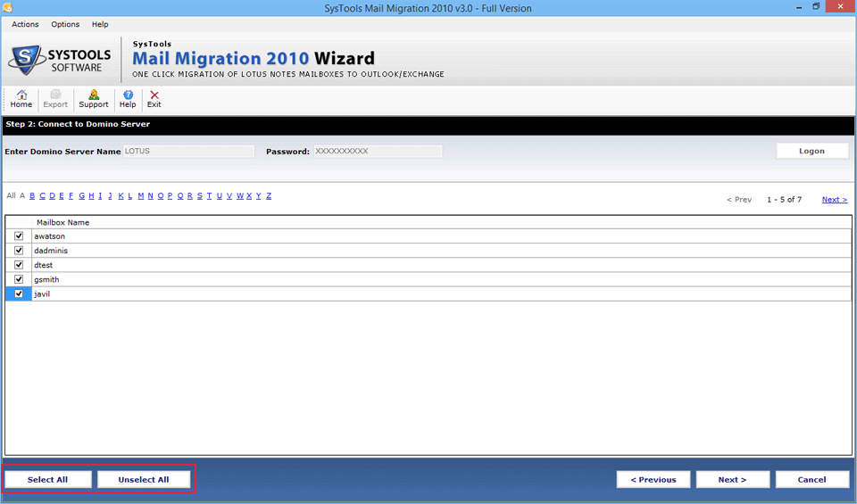The image size is (857, 504).
Task: Select the awatson mailbox name
Action: coord(50,235)
